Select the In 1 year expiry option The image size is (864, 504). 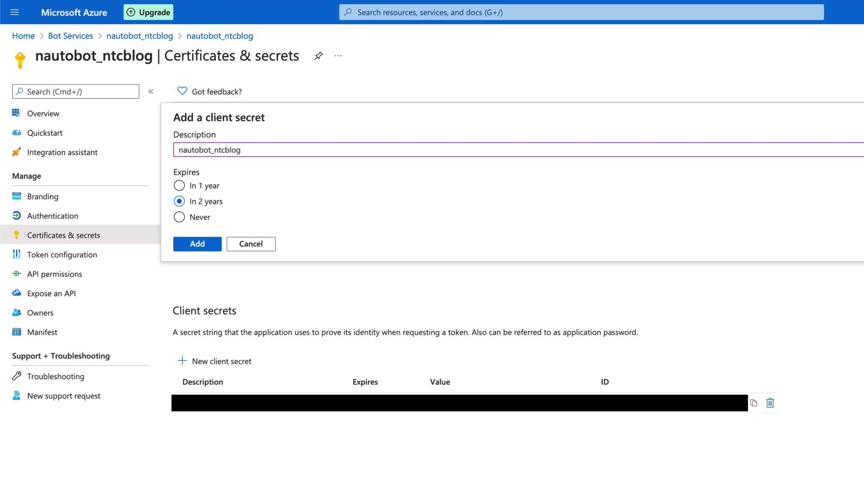(x=179, y=185)
